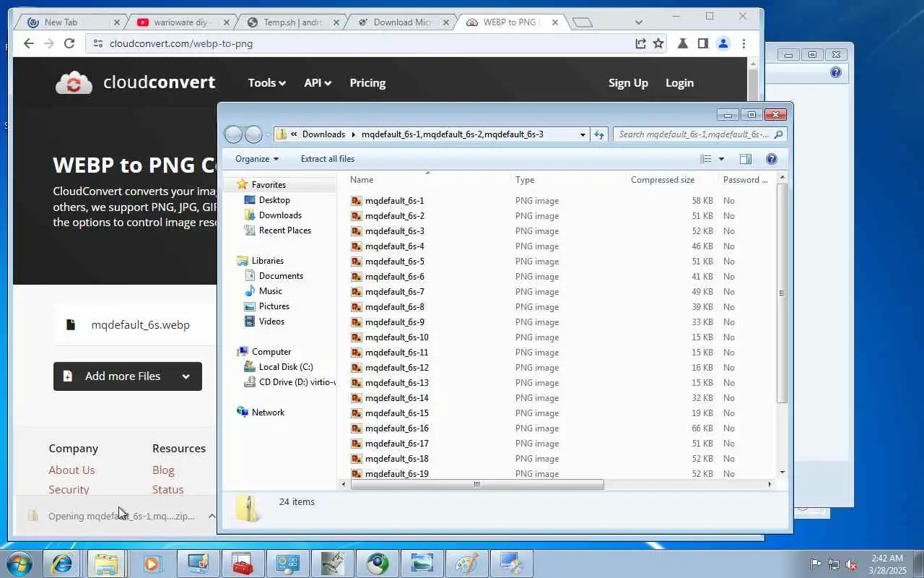Open the Chrome extensions flask icon
The width and height of the screenshot is (924, 578).
(682, 43)
